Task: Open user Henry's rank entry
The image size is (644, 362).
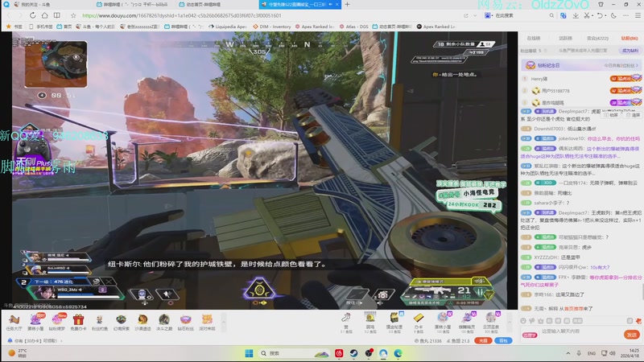Action: coord(581,78)
